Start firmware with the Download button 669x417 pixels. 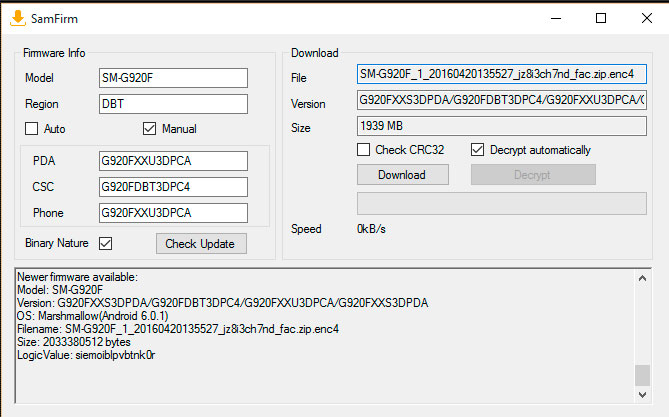402,175
